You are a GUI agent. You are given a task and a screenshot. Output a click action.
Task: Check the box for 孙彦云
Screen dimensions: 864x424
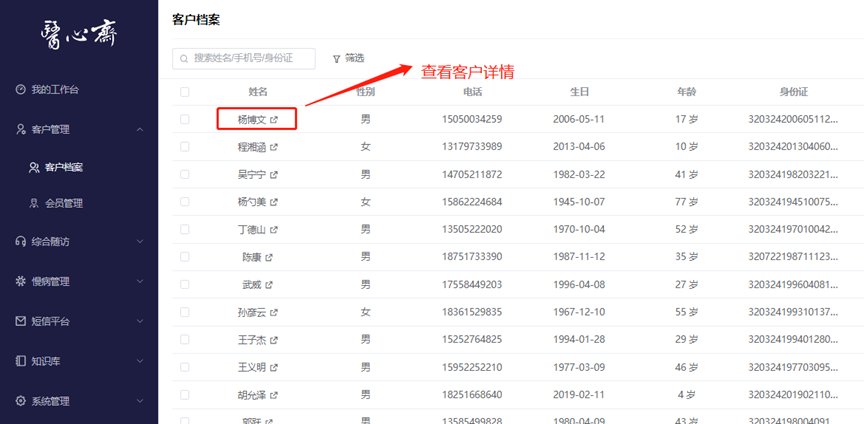[185, 312]
